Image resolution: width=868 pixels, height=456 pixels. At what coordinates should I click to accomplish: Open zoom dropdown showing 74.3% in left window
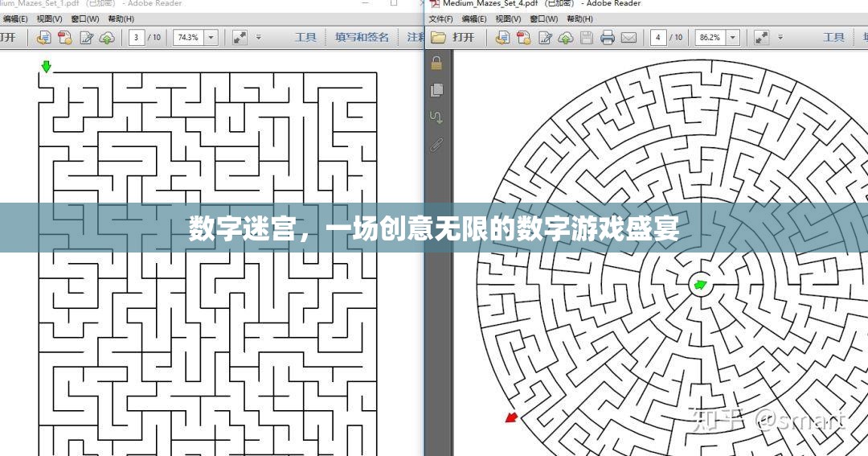point(211,38)
